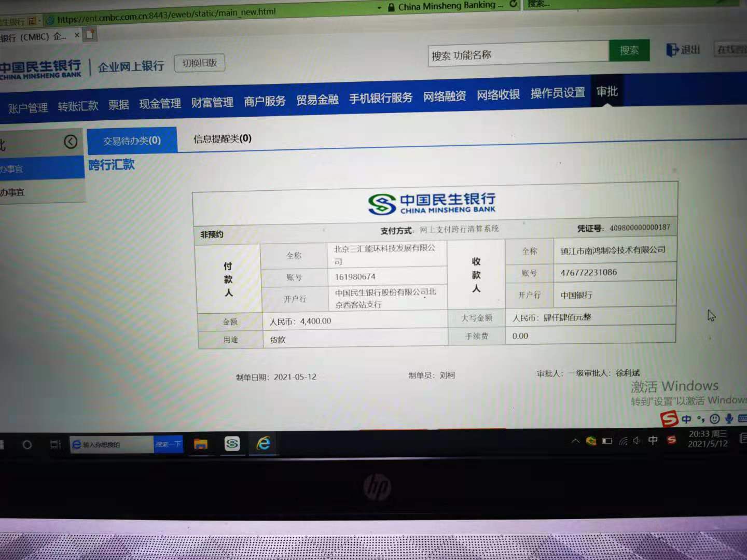Click the volume speaker tray icon

tap(637, 441)
